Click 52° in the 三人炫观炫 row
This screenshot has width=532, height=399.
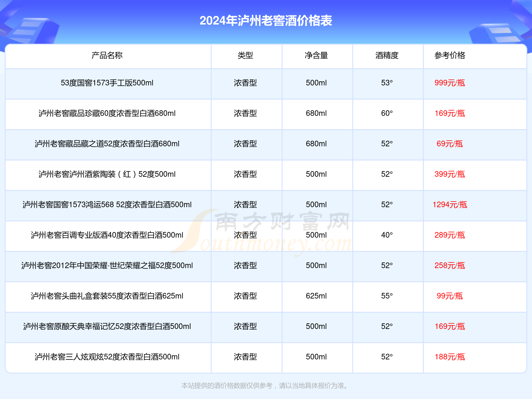[387, 357]
